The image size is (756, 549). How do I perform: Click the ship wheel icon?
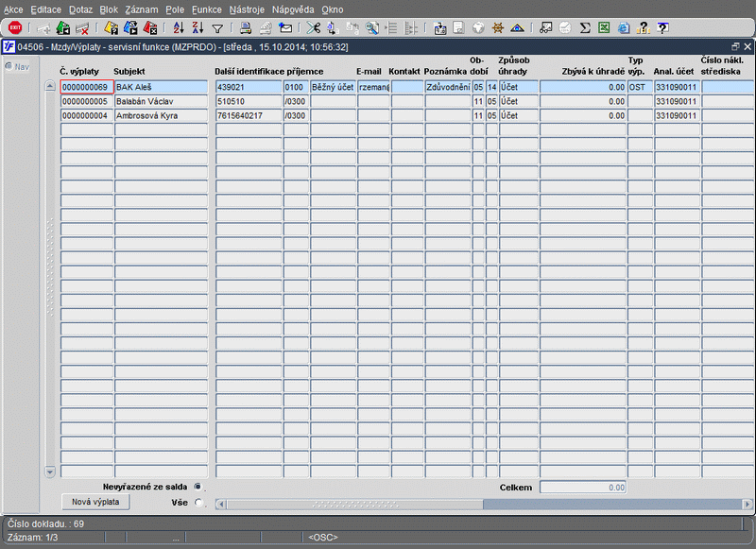(x=498, y=28)
